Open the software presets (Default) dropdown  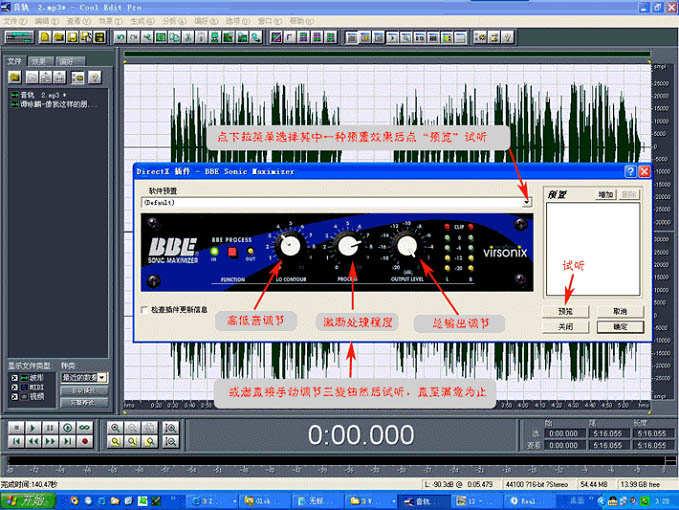tap(526, 201)
